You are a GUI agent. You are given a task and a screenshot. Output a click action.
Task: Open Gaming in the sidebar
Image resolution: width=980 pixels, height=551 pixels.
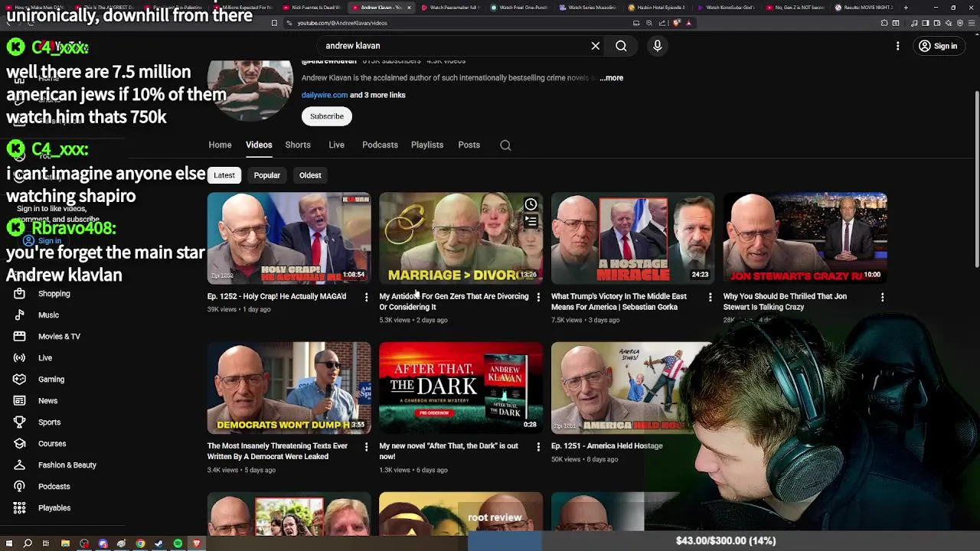(x=51, y=380)
